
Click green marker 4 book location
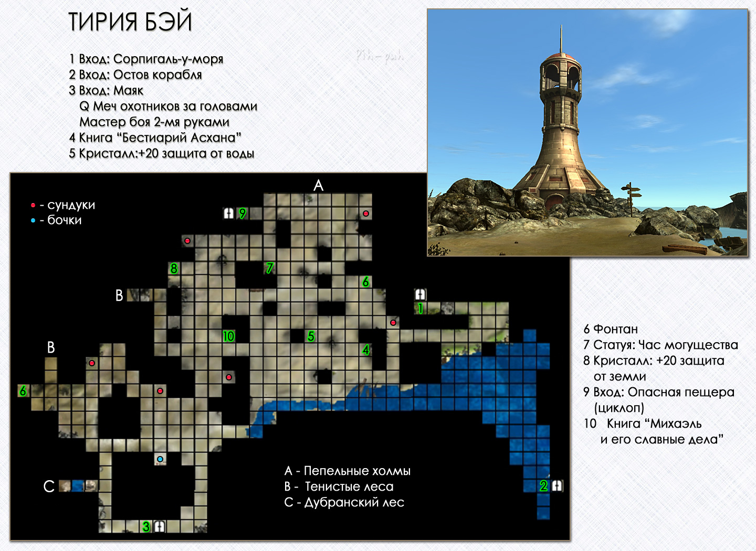pyautogui.click(x=366, y=350)
